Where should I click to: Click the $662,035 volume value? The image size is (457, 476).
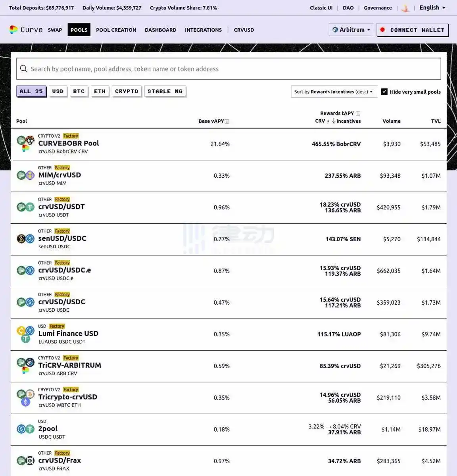(x=389, y=271)
